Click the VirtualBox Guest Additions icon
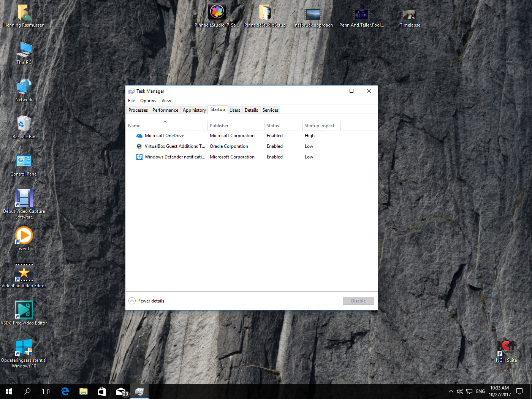532x399 pixels. [139, 146]
